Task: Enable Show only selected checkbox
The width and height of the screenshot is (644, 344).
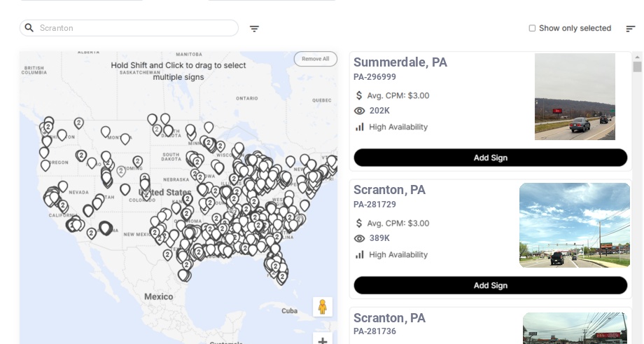Action: [x=532, y=28]
